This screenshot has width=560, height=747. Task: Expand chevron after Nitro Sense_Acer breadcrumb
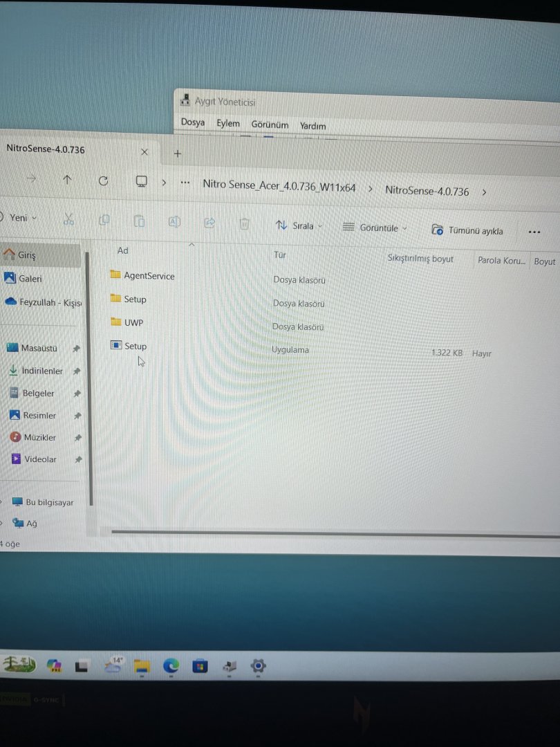tap(370, 189)
